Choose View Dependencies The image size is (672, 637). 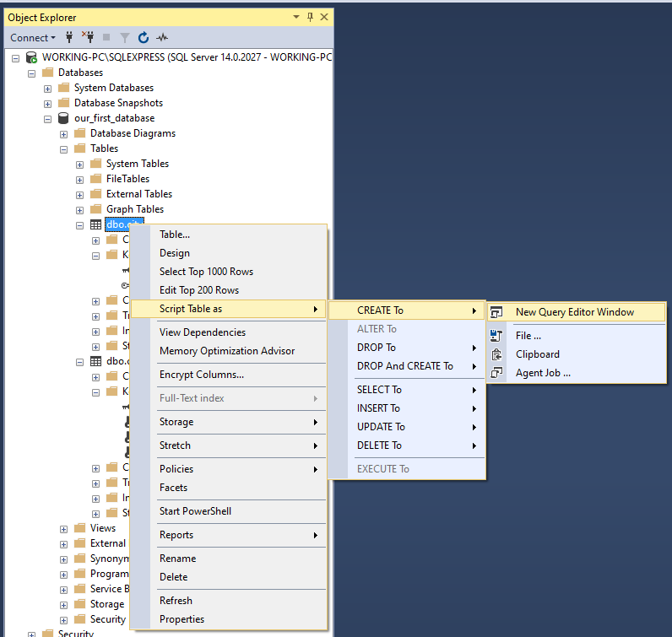229,332
